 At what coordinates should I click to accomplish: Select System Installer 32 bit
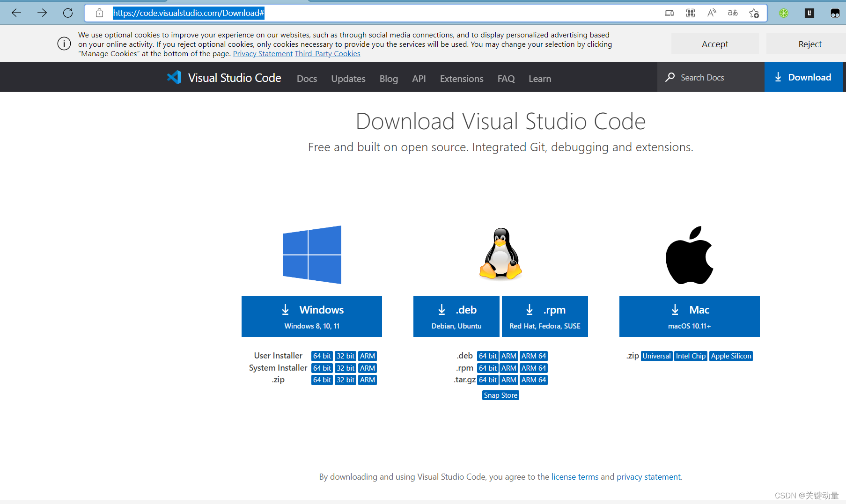click(346, 368)
